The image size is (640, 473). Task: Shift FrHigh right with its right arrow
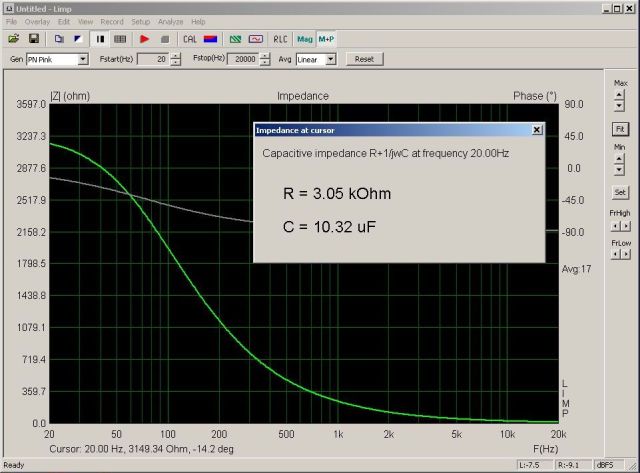626,226
